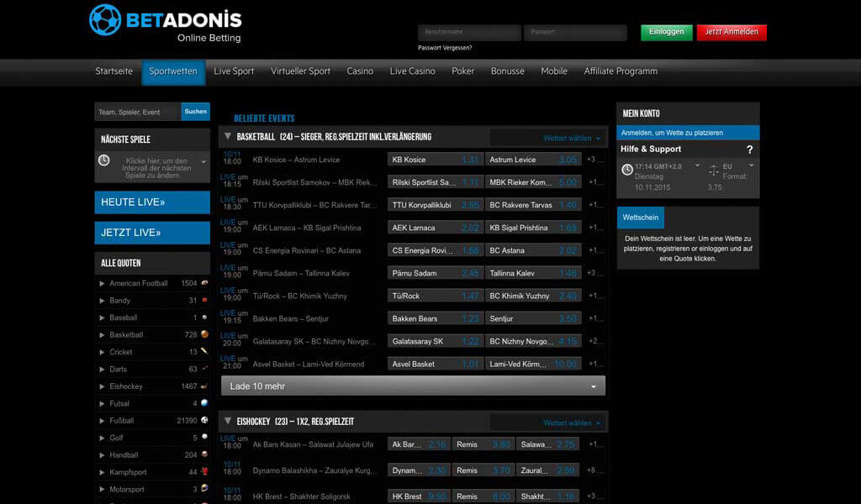Select the Wettschein tab
Viewport: 861px width, 504px height.
[x=640, y=218]
